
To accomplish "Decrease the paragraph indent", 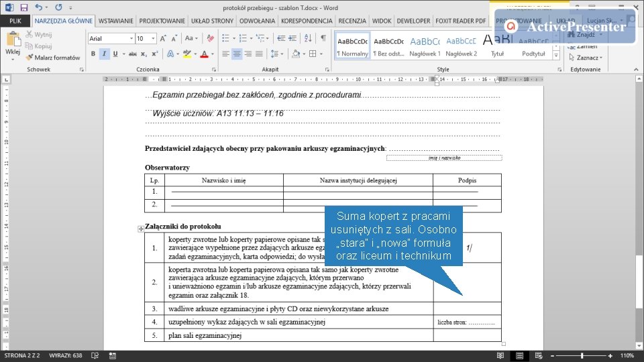I will [281, 38].
